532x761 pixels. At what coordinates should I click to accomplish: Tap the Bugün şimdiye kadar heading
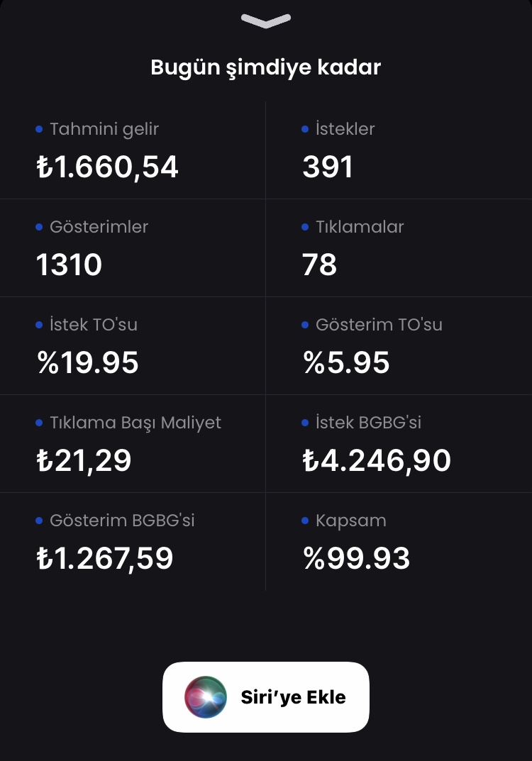point(265,67)
